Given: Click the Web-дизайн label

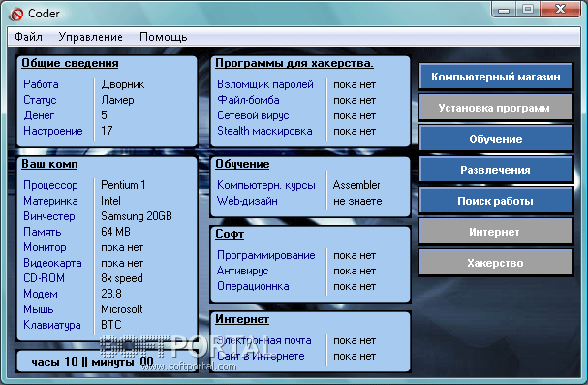Looking at the screenshot, I should click(x=247, y=201).
